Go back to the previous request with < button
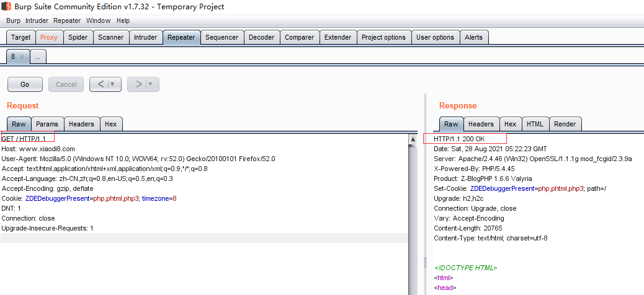The width and height of the screenshot is (644, 295). point(101,84)
